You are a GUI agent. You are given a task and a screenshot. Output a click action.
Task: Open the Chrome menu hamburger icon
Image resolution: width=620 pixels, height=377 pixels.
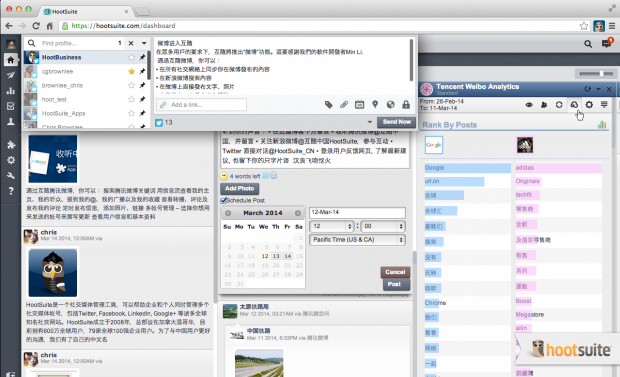tap(612, 26)
